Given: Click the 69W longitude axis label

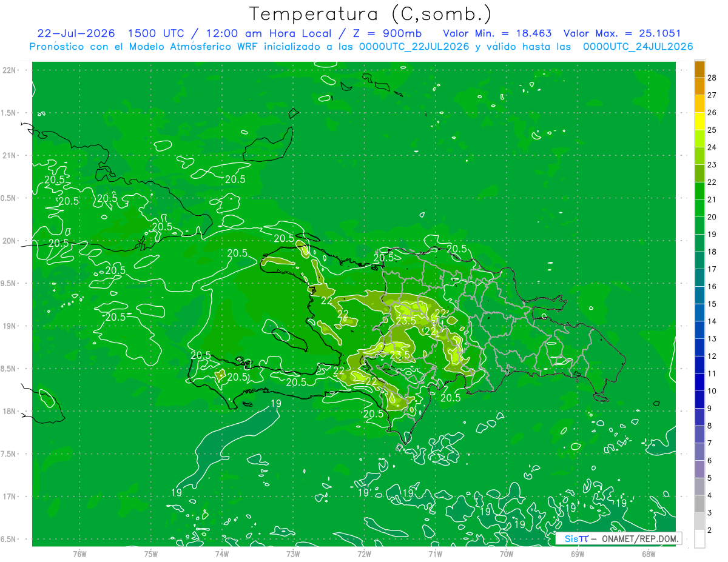Looking at the screenshot, I should point(578,554).
